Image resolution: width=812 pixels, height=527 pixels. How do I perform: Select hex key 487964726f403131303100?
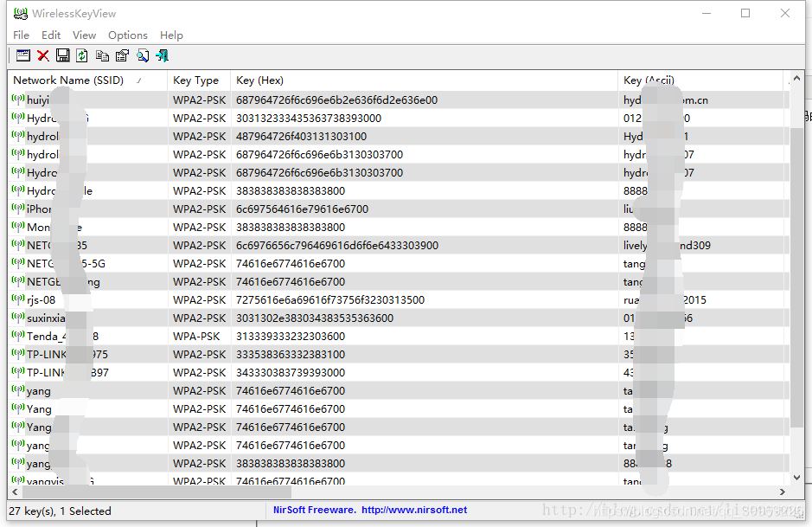click(302, 136)
